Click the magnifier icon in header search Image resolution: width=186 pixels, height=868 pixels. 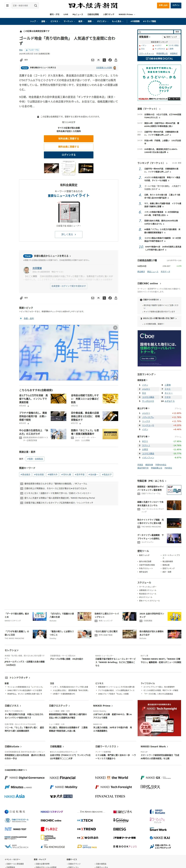[35, 5]
